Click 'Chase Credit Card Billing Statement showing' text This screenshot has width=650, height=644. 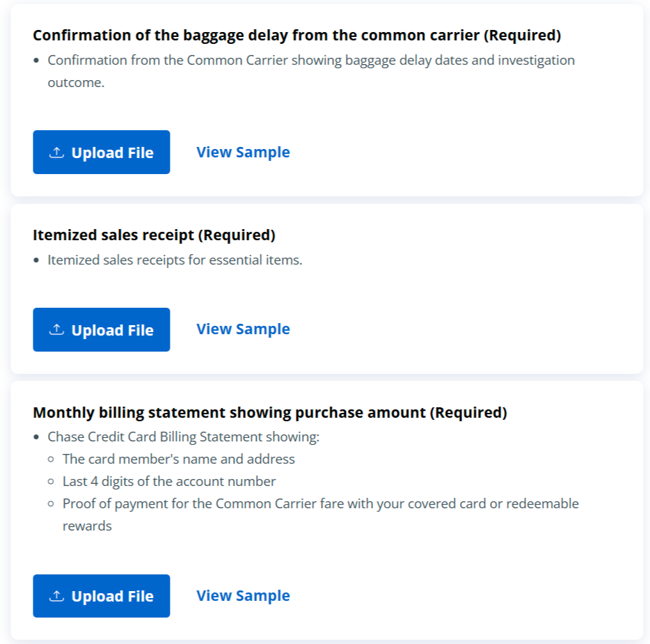pyautogui.click(x=183, y=437)
